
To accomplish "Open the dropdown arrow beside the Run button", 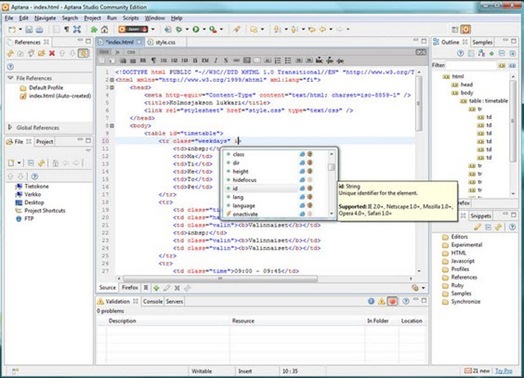I will pos(204,29).
